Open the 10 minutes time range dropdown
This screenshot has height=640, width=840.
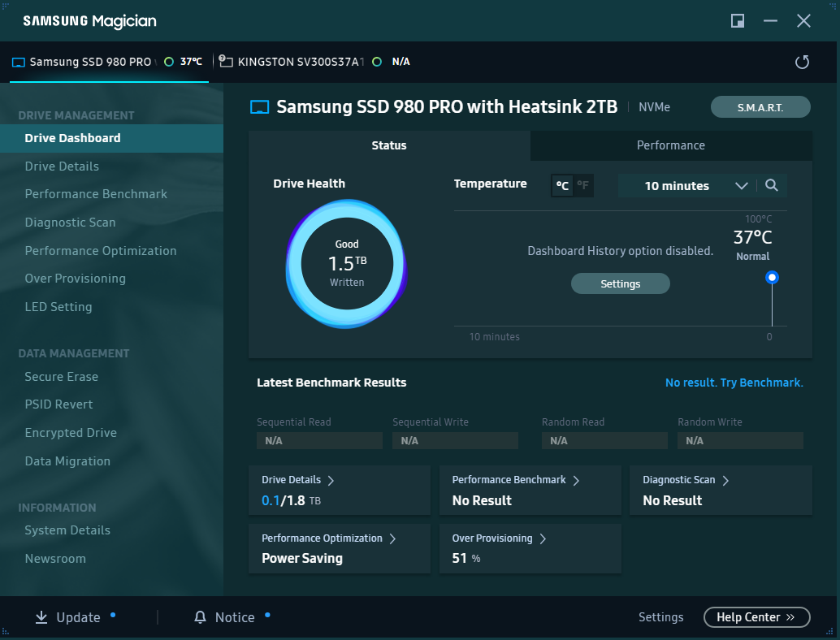click(x=686, y=186)
